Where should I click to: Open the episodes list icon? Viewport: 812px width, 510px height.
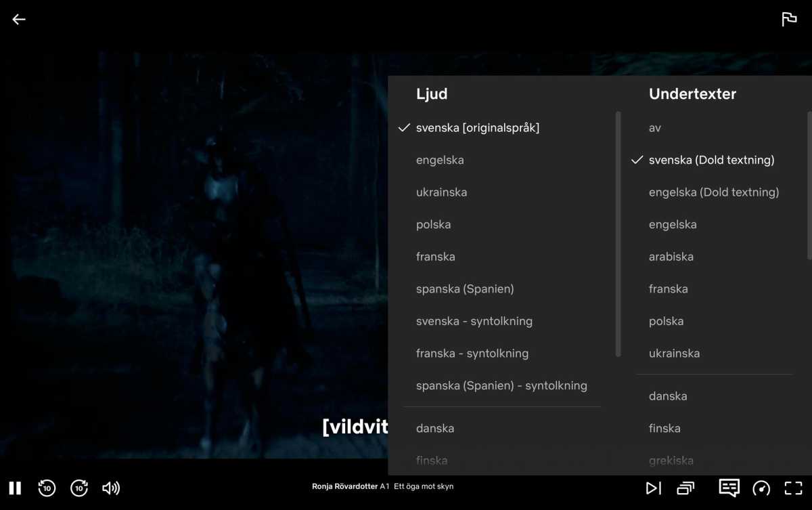(685, 488)
